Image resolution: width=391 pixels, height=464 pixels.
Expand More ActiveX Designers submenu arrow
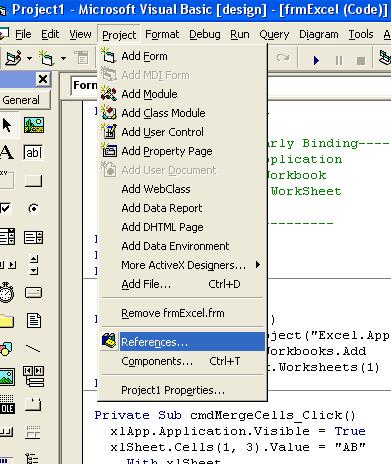tap(258, 265)
